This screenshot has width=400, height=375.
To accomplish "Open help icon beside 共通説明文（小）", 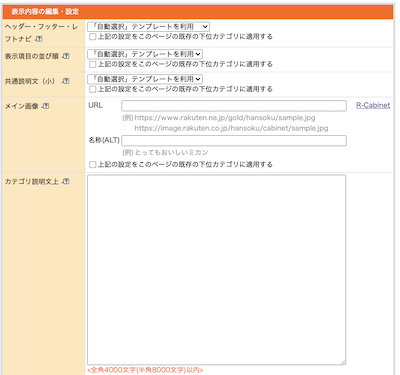I will pos(66,81).
